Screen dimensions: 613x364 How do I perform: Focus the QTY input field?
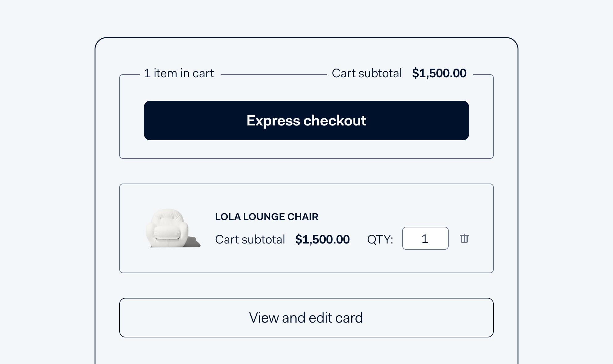(x=425, y=238)
